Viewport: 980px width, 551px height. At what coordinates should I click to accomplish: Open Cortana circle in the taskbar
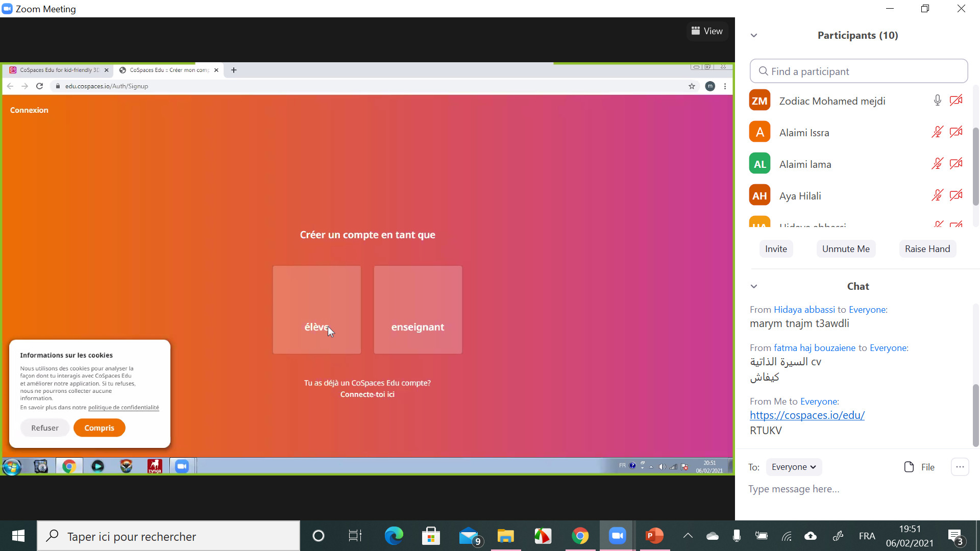click(318, 536)
